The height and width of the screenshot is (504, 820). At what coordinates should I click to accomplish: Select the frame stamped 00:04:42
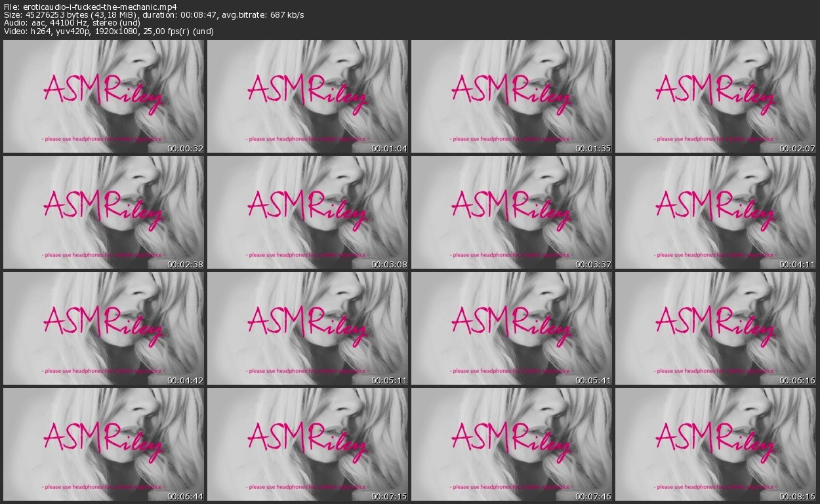(x=104, y=328)
